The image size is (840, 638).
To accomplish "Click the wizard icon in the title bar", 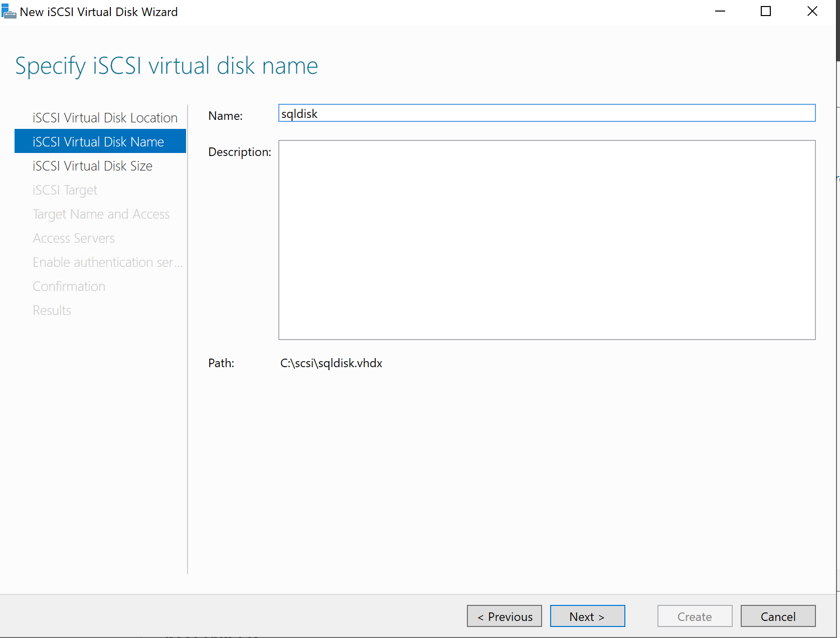I will tap(9, 12).
